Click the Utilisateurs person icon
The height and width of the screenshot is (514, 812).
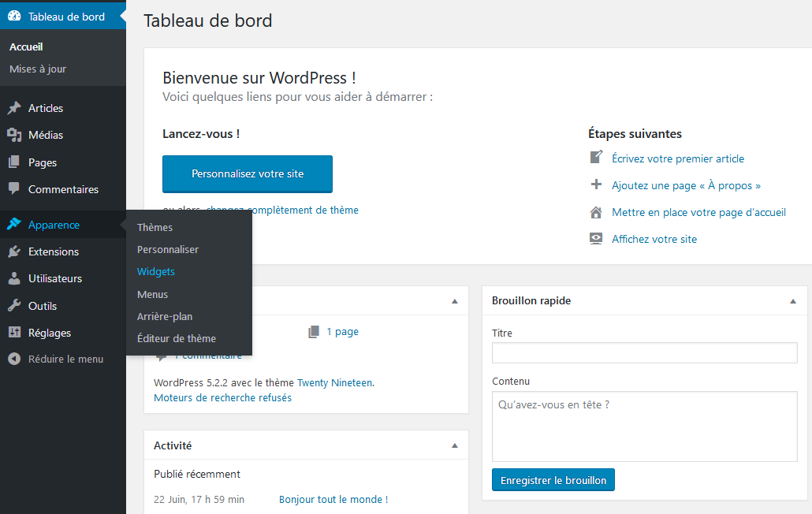coord(14,278)
